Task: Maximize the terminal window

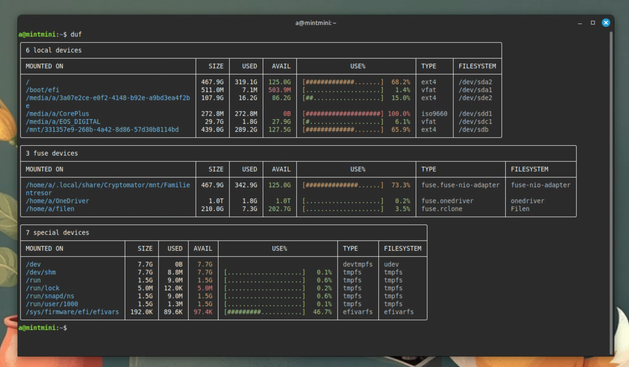Action: click(592, 23)
